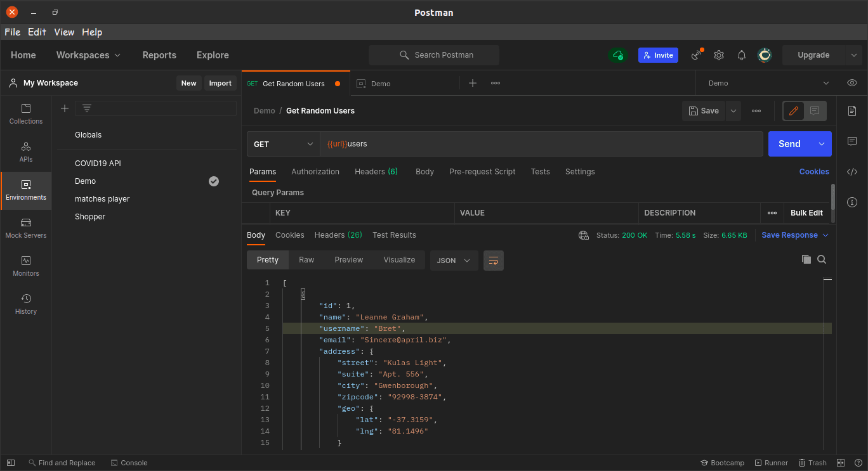Open the Upgrade dropdown arrow
The height and width of the screenshot is (471, 868).
(x=854, y=55)
